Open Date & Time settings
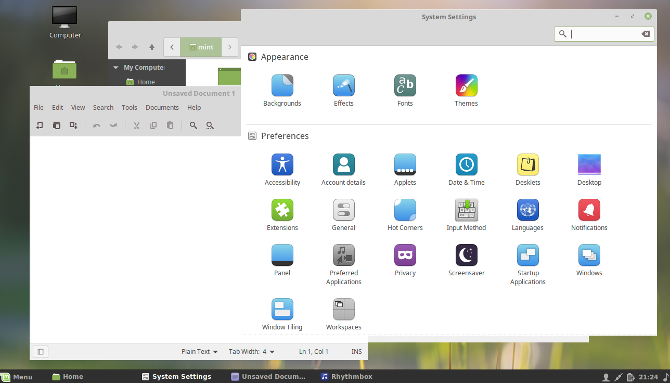670x383 pixels. tap(466, 169)
